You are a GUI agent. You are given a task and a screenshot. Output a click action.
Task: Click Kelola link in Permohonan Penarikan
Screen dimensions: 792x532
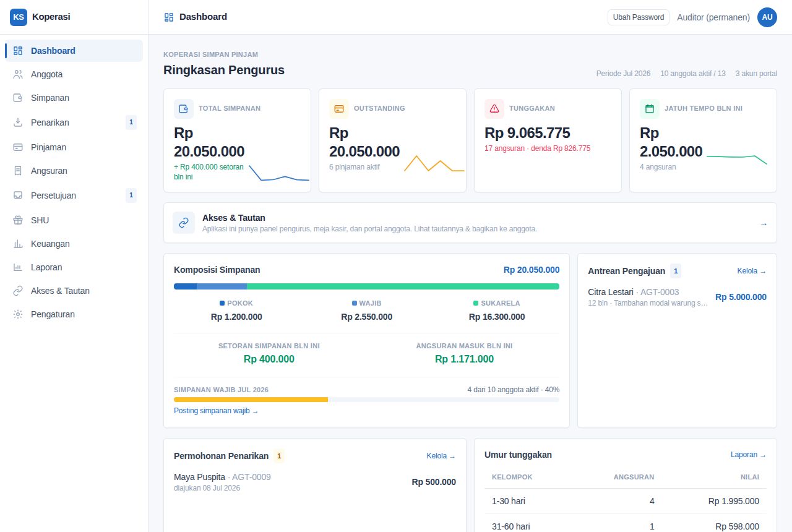441,456
